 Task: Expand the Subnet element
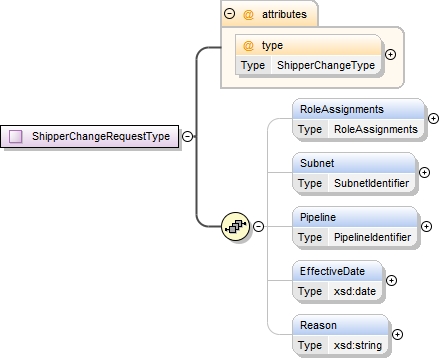(x=424, y=172)
